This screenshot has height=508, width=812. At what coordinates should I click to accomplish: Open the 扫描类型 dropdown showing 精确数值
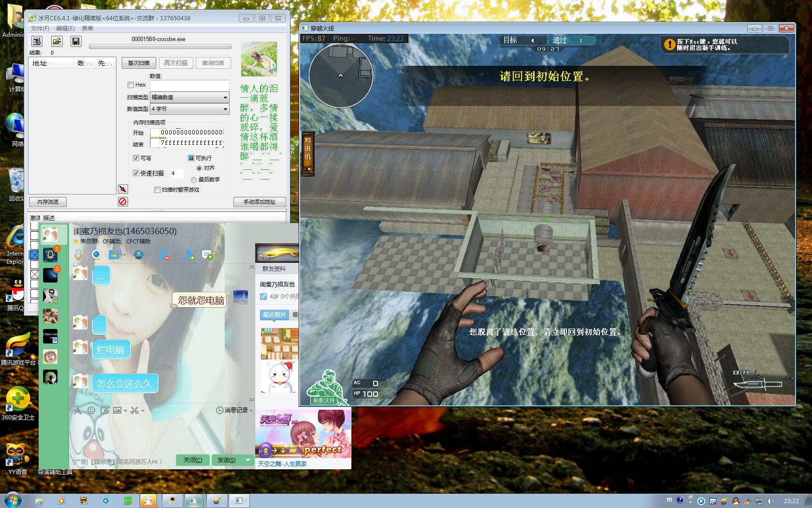pyautogui.click(x=189, y=97)
